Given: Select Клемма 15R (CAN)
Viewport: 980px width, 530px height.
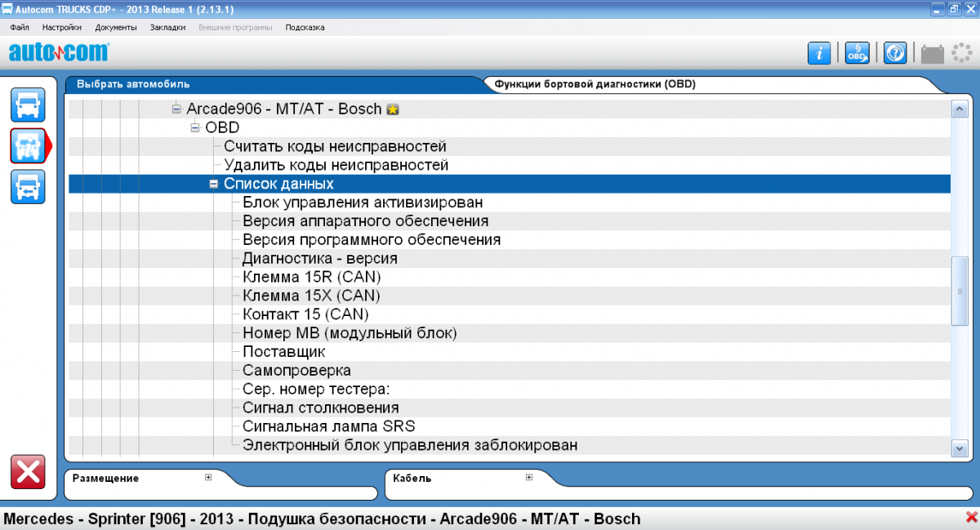Looking at the screenshot, I should [x=312, y=277].
